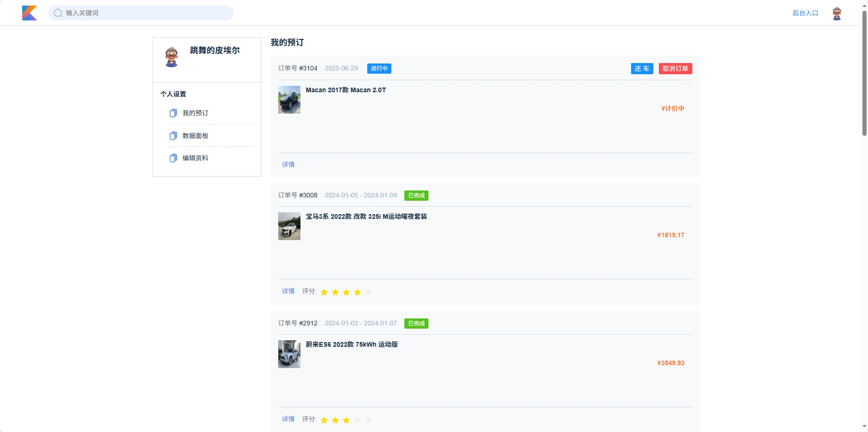
Task: Click the 进行中 status tag
Action: (379, 69)
